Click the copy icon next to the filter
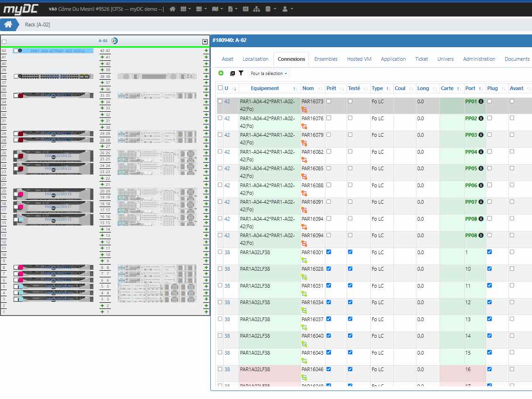This screenshot has height=399, width=532. [232, 73]
